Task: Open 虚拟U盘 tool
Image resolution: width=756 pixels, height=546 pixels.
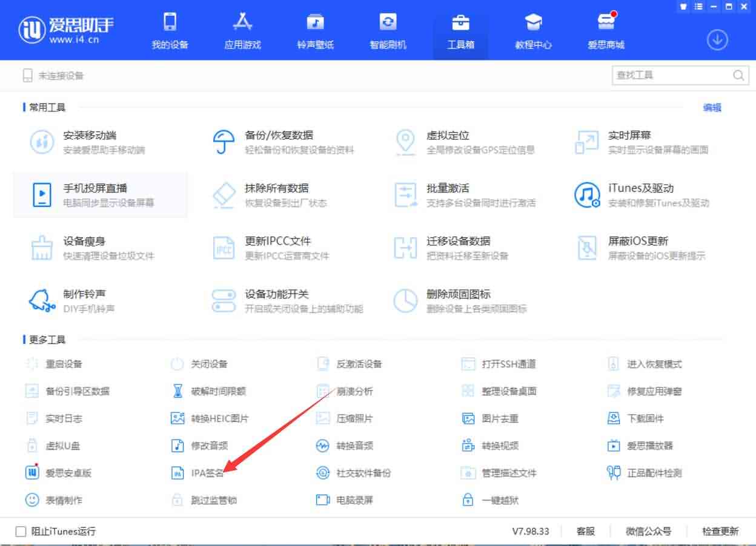Action: [53, 446]
